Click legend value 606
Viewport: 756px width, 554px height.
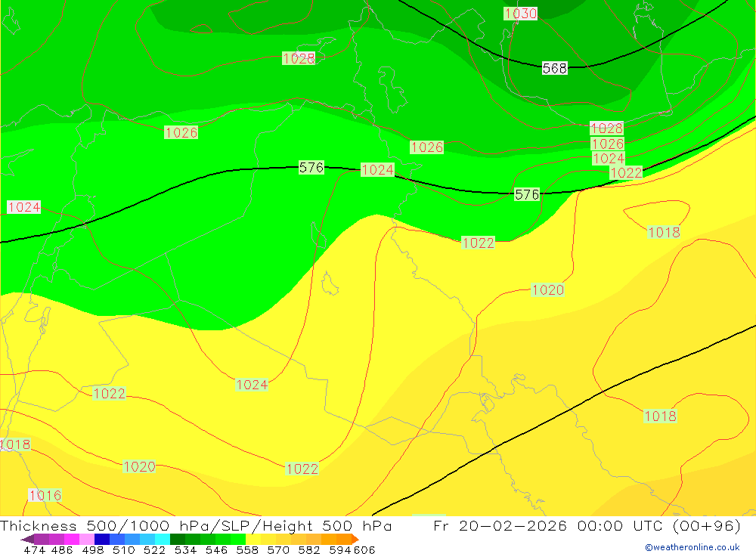point(364,549)
